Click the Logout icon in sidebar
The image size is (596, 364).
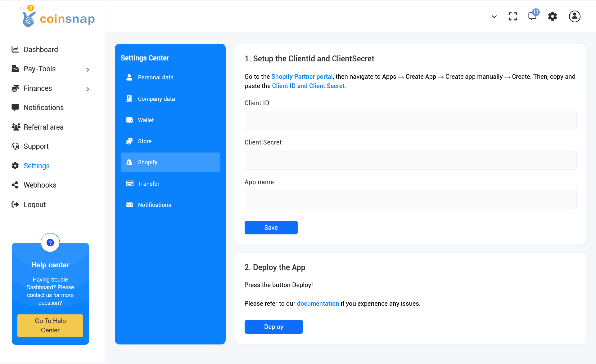coord(15,204)
